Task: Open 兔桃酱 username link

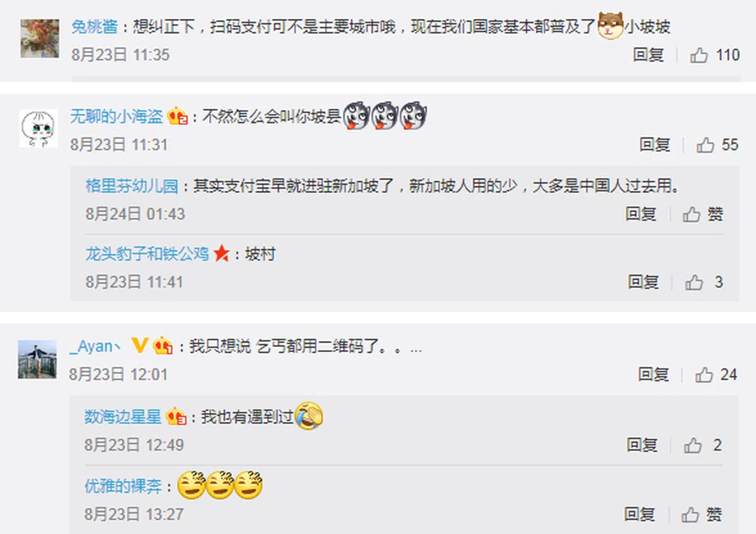Action: click(x=94, y=27)
